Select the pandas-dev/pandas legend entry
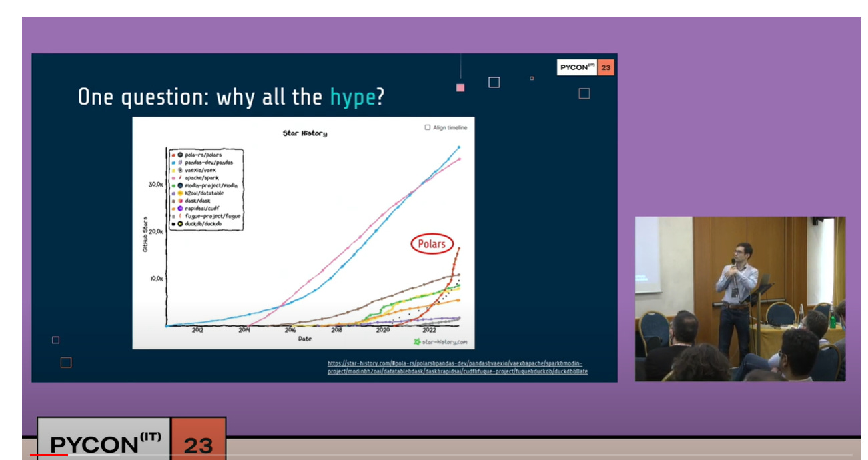This screenshot has height=460, width=868. (x=202, y=162)
